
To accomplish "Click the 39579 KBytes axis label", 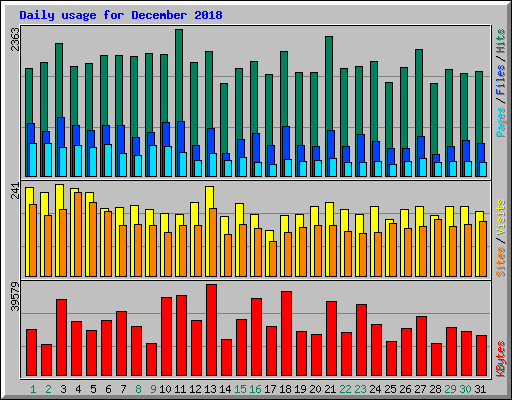I will (15, 297).
